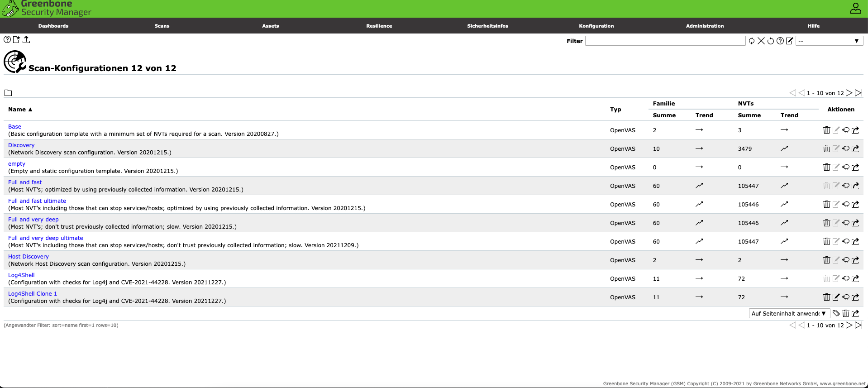Image resolution: width=868 pixels, height=388 pixels.
Task: Sort by Familie Summe column
Action: click(x=664, y=115)
